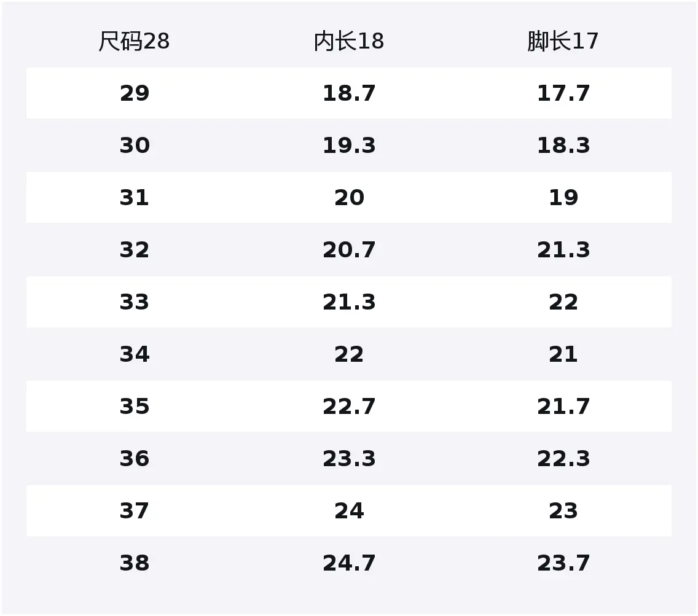Viewport: 698px width, 616px height.
Task: Click the inner length value 20.7
Action: [x=349, y=250]
